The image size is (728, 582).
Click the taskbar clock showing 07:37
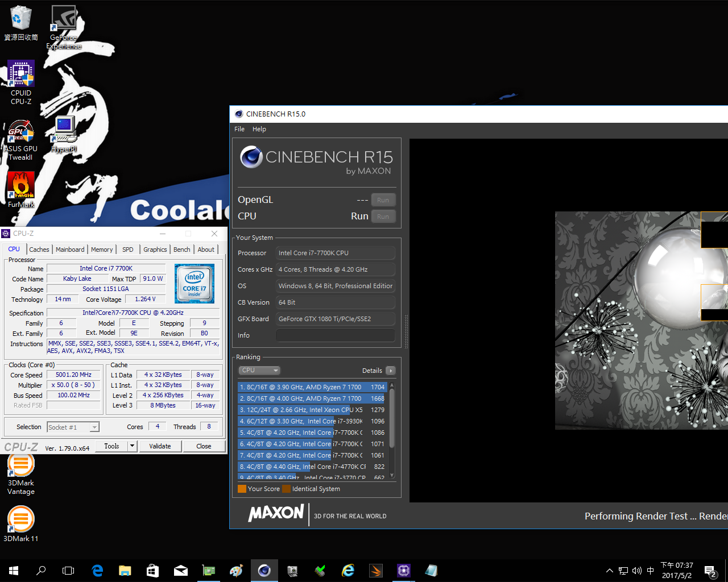click(x=677, y=571)
